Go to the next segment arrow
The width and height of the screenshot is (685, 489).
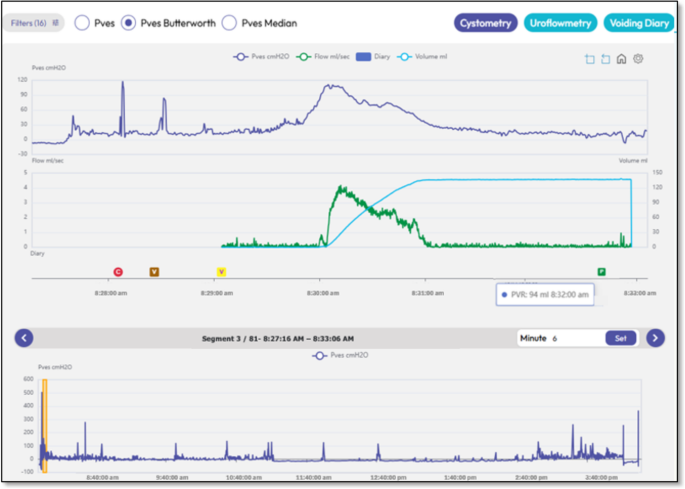coord(655,338)
